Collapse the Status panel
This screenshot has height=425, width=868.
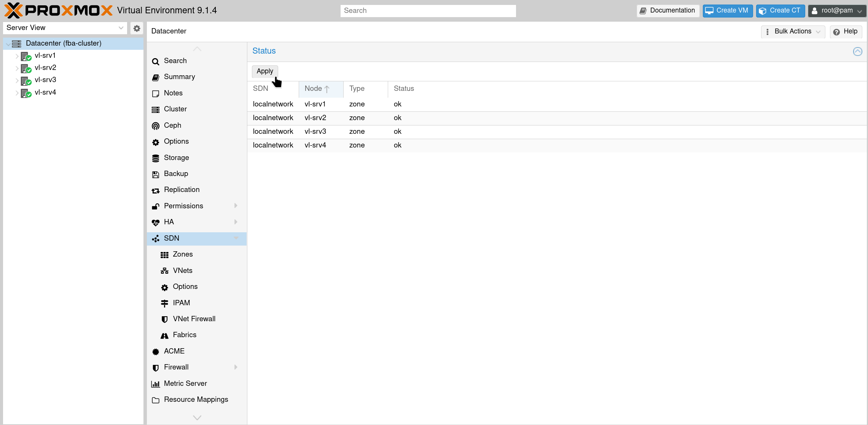click(x=857, y=51)
